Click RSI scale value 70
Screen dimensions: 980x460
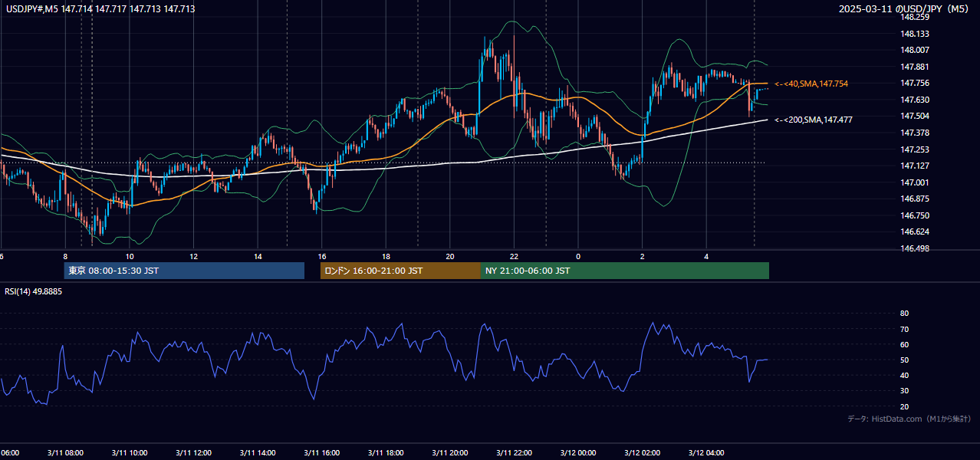pyautogui.click(x=904, y=329)
